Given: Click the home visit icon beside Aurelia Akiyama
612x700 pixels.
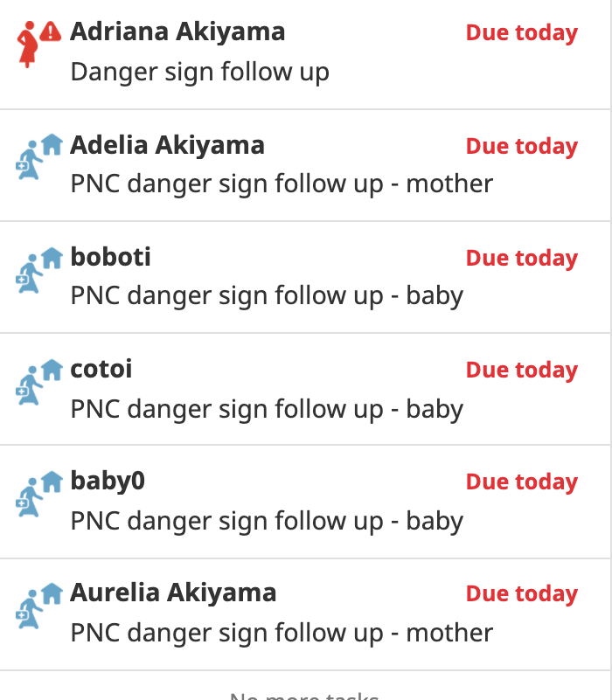Looking at the screenshot, I should (38, 606).
